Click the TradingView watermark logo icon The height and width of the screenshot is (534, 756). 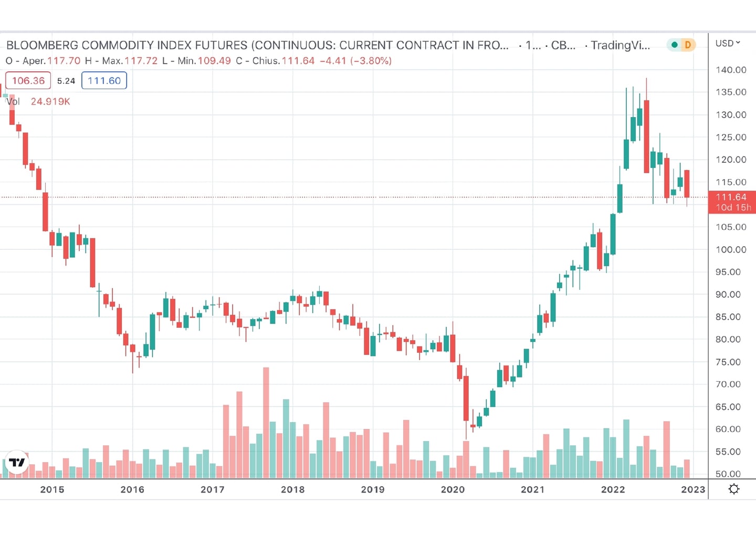click(x=17, y=463)
